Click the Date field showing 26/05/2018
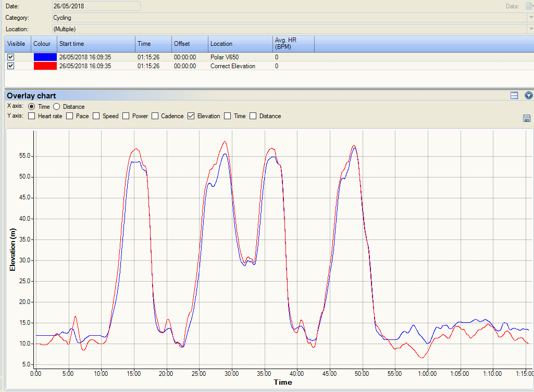Image resolution: width=534 pixels, height=392 pixels. tap(96, 6)
